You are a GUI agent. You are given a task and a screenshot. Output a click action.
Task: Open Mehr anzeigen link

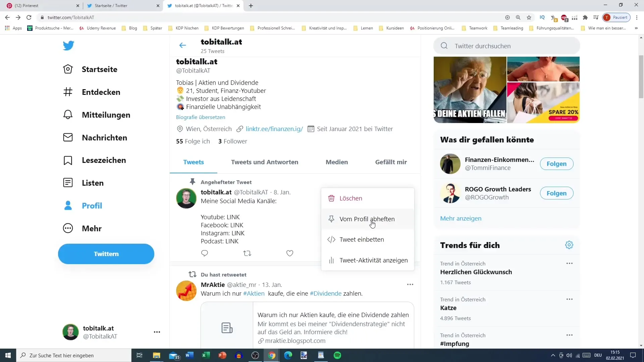(x=461, y=219)
